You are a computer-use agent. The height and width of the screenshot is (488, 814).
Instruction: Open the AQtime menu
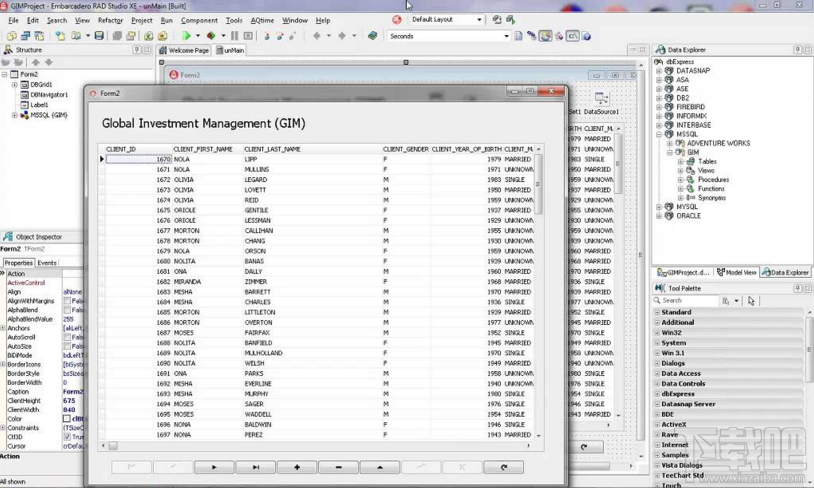(x=262, y=20)
